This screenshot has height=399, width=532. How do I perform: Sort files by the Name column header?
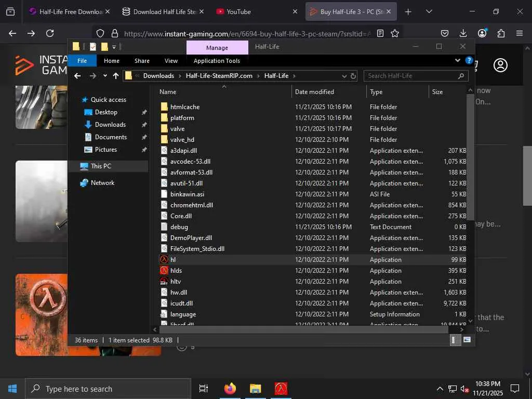[168, 92]
